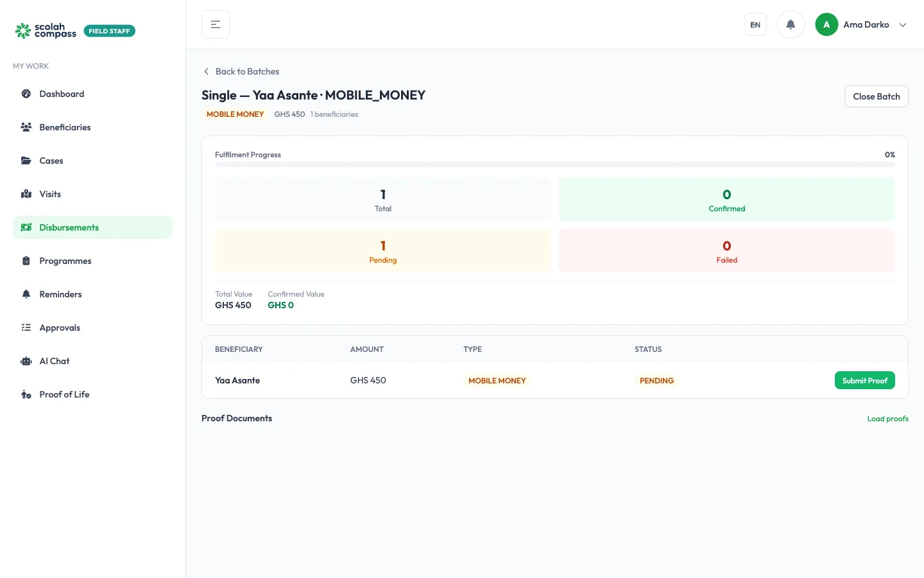Click the Dashboard gauge icon in sidebar
924x578 pixels.
coord(26,94)
